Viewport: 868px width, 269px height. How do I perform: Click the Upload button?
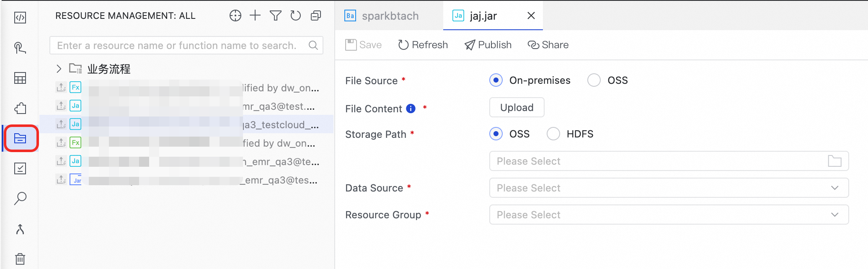click(517, 108)
